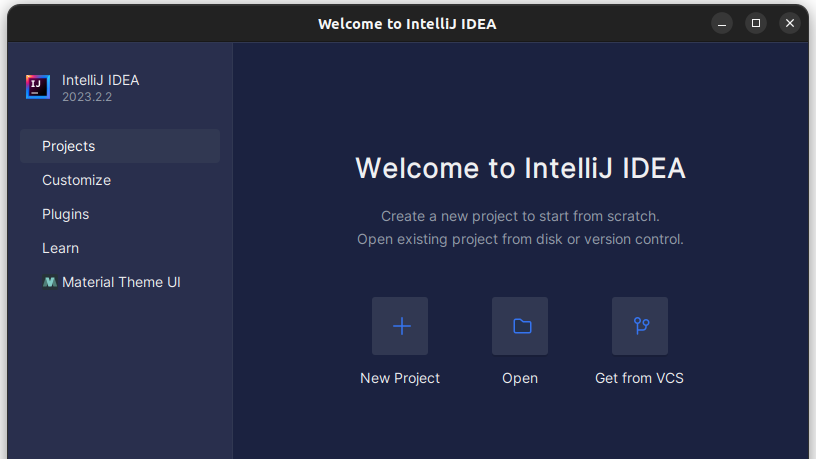Click the Get from VCS label
Screen dimensions: 816x459
pyautogui.click(x=639, y=378)
